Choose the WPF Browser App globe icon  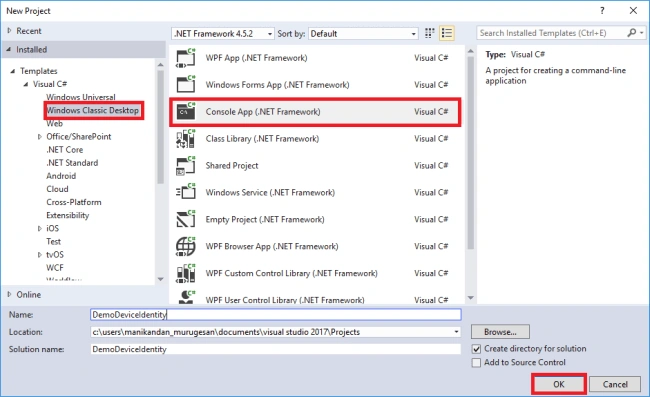186,246
